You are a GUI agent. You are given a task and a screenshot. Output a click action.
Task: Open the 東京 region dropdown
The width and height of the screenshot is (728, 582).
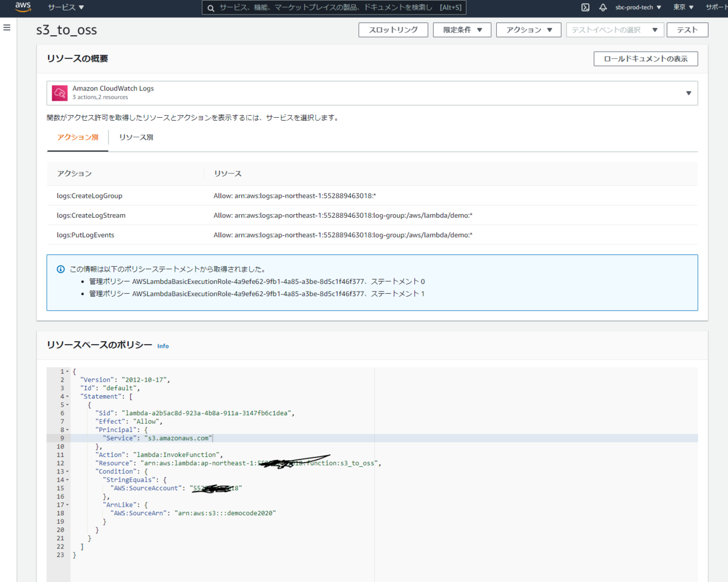pos(684,7)
